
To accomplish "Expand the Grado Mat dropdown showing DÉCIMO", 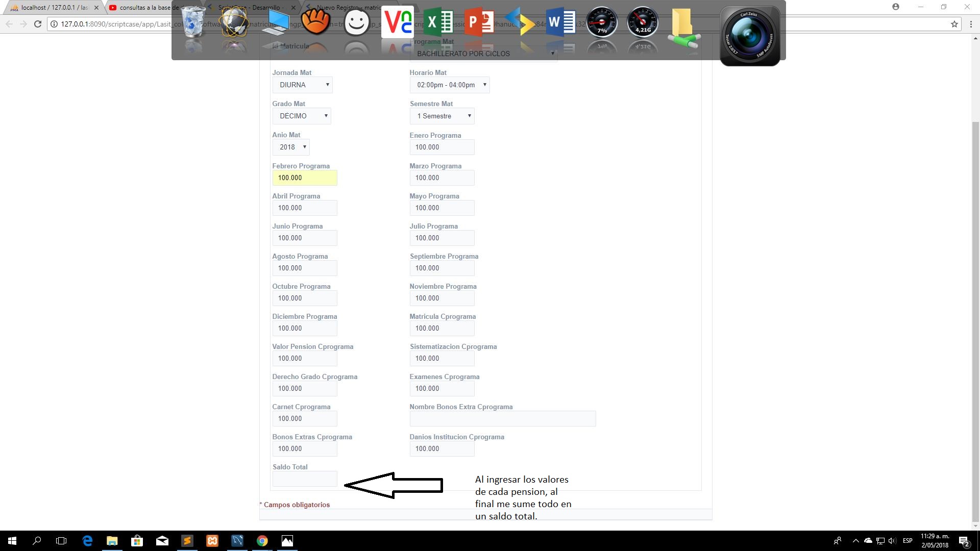I will click(302, 116).
